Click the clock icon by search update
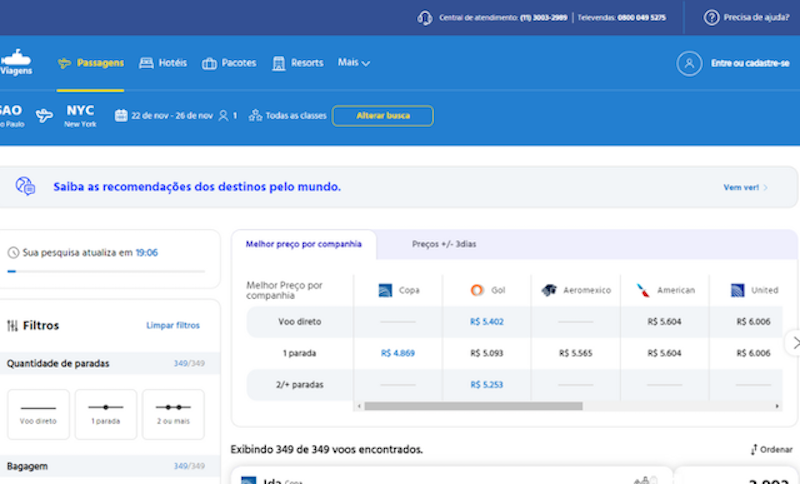 pyautogui.click(x=13, y=252)
